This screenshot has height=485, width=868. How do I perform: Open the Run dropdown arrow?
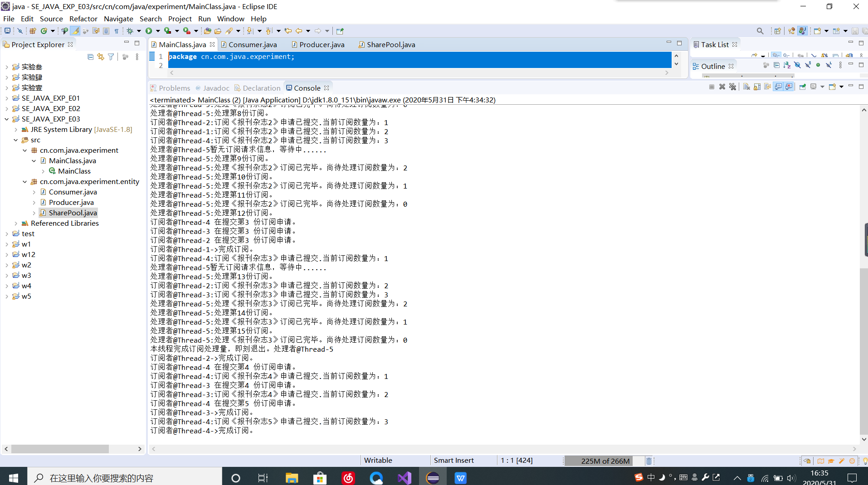[x=158, y=30]
